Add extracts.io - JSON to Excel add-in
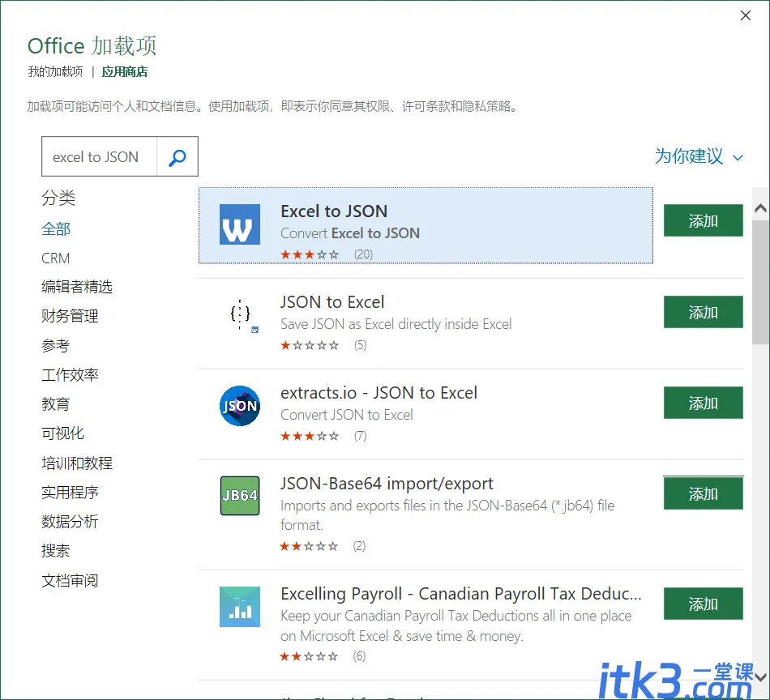The image size is (770, 700). [704, 403]
